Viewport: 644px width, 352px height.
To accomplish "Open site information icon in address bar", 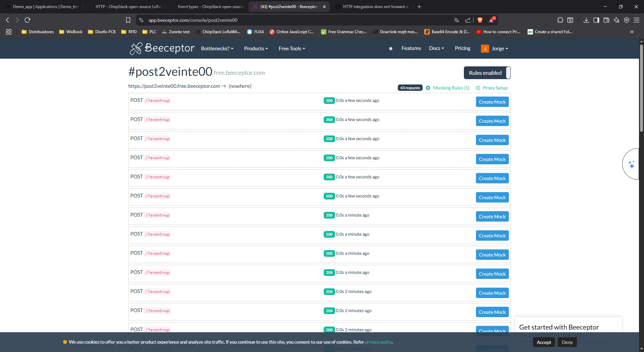I will pos(141,20).
